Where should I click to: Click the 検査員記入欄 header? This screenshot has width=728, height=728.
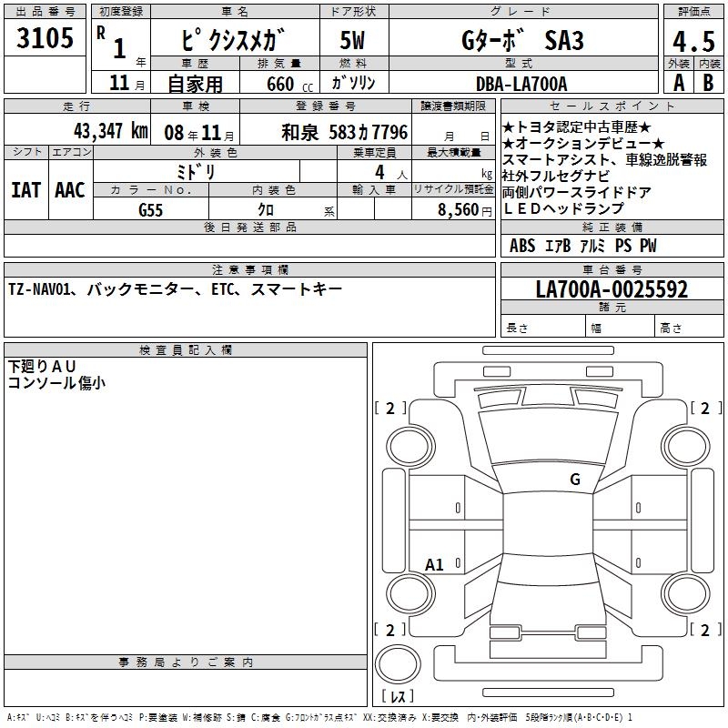[186, 350]
